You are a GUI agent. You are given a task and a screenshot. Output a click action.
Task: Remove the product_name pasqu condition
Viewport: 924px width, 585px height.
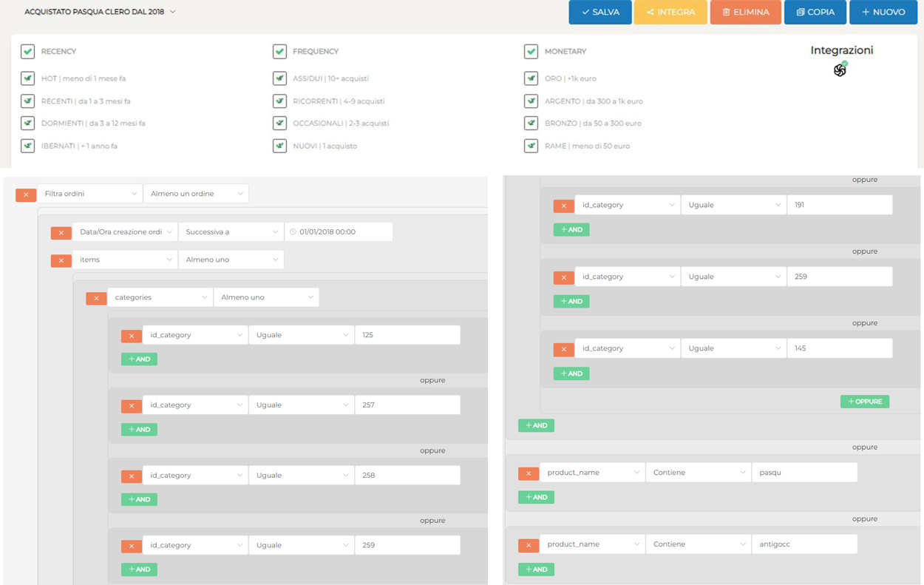[x=529, y=473]
